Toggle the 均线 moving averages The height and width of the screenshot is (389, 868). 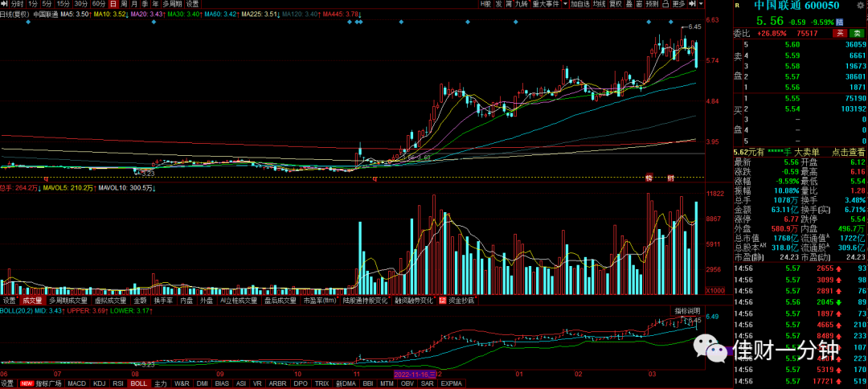(x=599, y=4)
